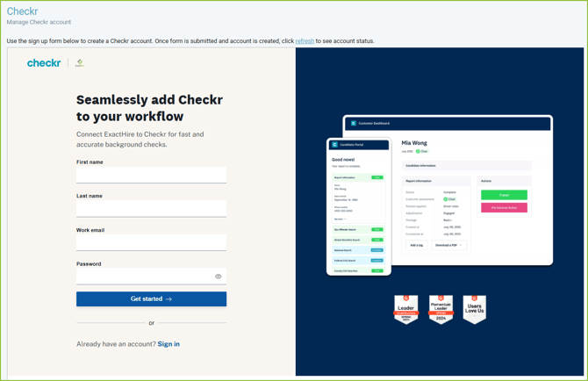
Task: Focus the Last name text box
Action: (151, 209)
